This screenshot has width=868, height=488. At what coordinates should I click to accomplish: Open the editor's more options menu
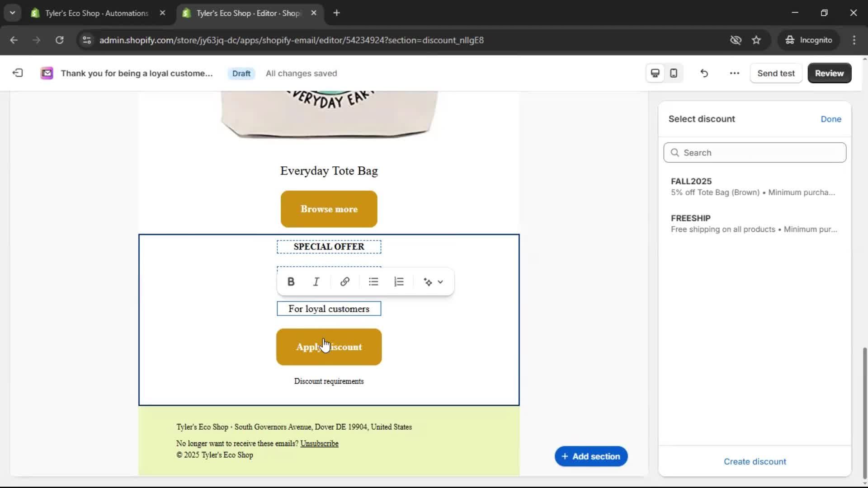click(x=734, y=73)
